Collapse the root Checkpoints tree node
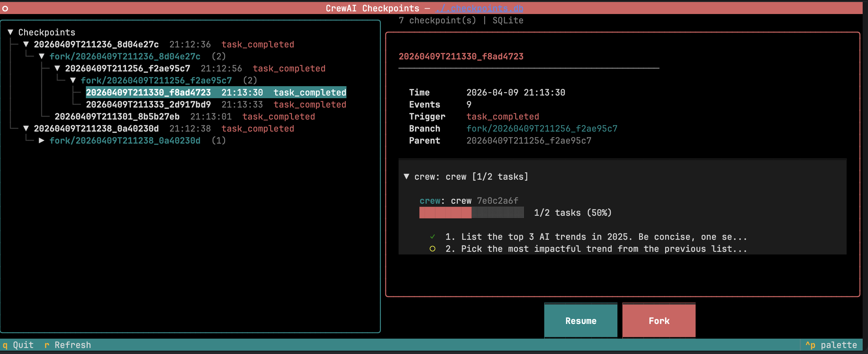 tap(10, 32)
